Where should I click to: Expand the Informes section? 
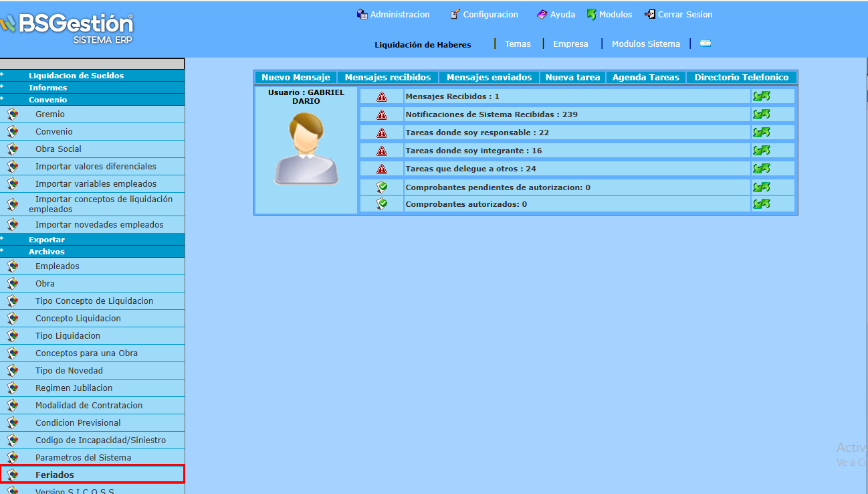[x=92, y=88]
